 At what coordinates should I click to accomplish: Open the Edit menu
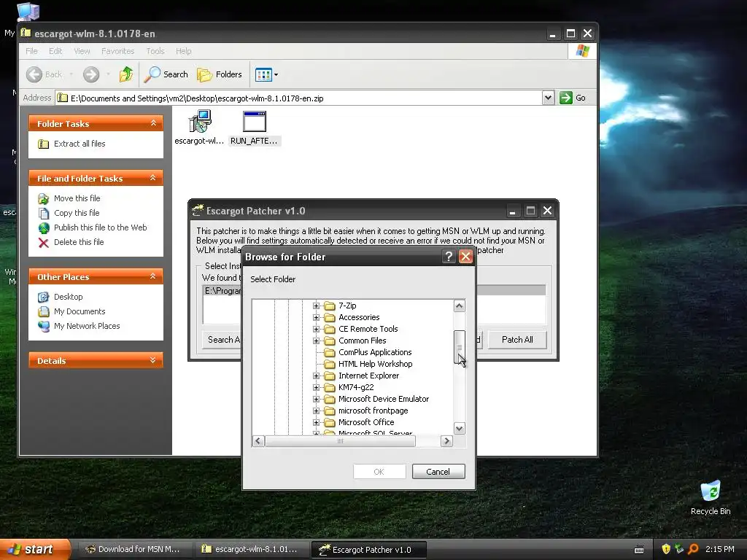click(55, 51)
